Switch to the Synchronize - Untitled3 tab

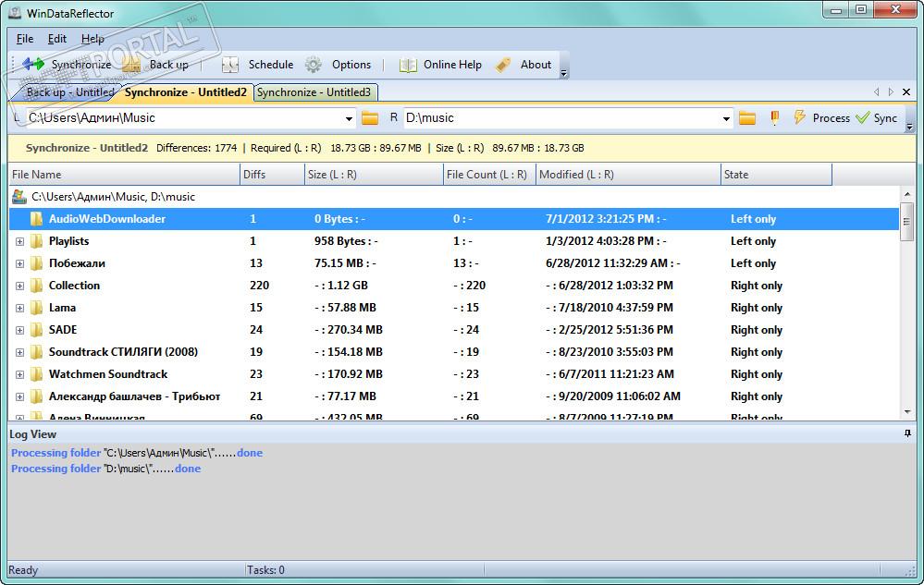coord(314,92)
